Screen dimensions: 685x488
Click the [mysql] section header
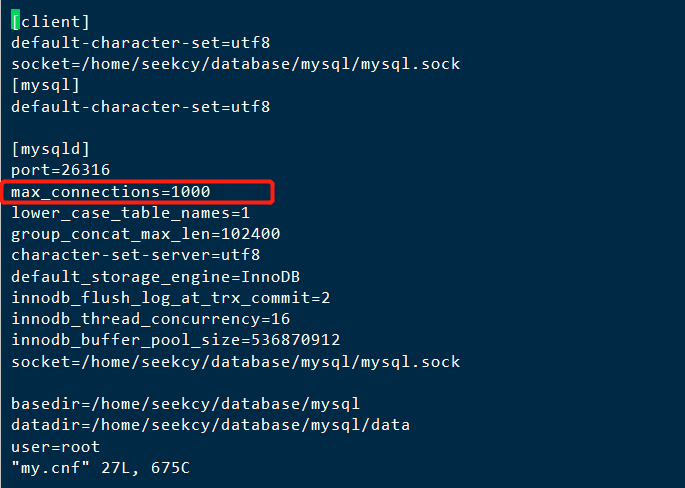[46, 85]
